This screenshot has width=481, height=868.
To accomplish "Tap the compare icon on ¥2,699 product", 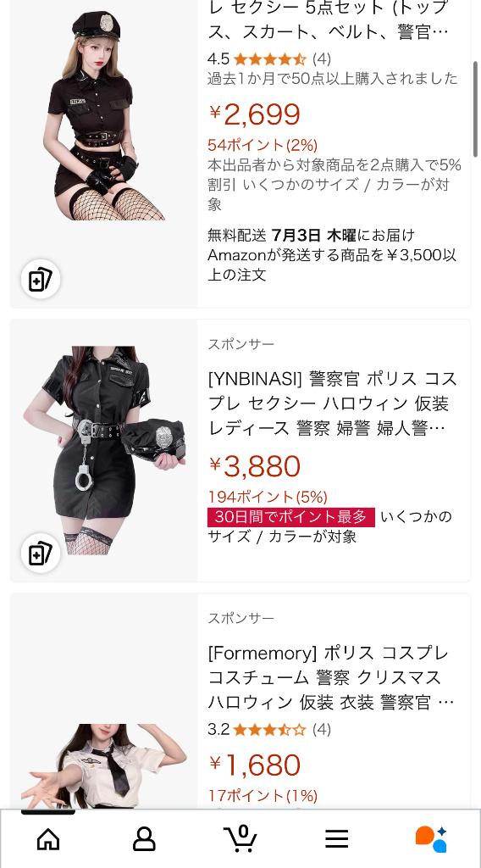I will click(x=41, y=279).
